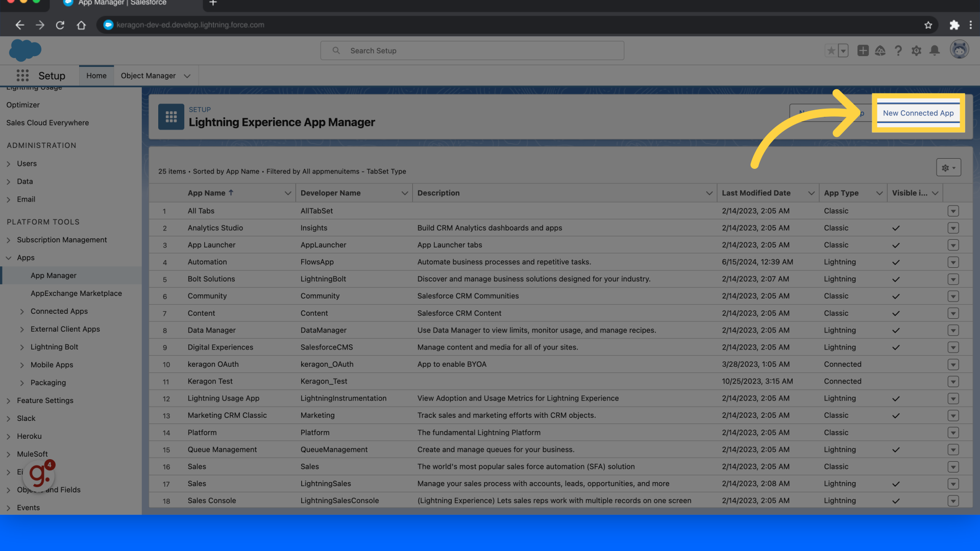The image size is (980, 551).
Task: Open the Visible column menu chevron
Action: coord(935,193)
